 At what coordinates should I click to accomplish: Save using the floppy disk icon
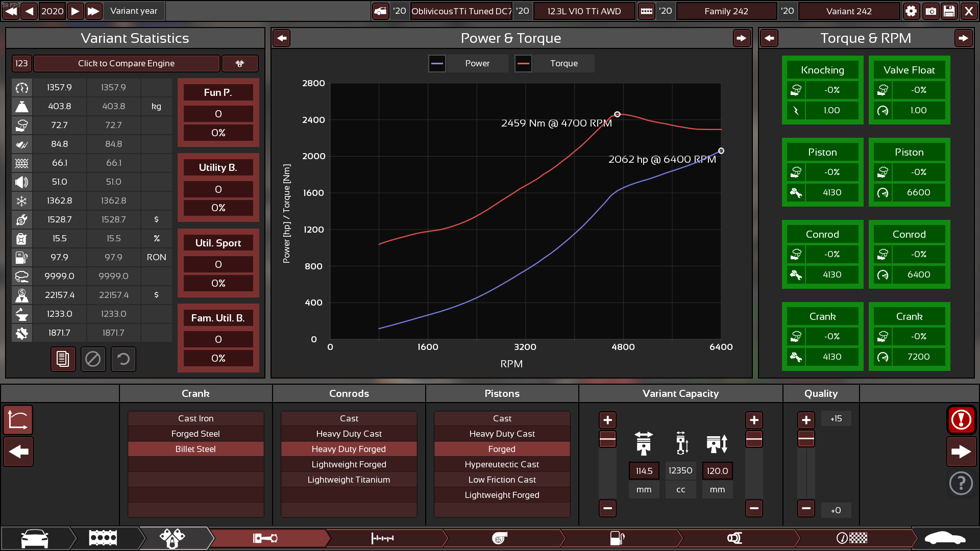[949, 11]
